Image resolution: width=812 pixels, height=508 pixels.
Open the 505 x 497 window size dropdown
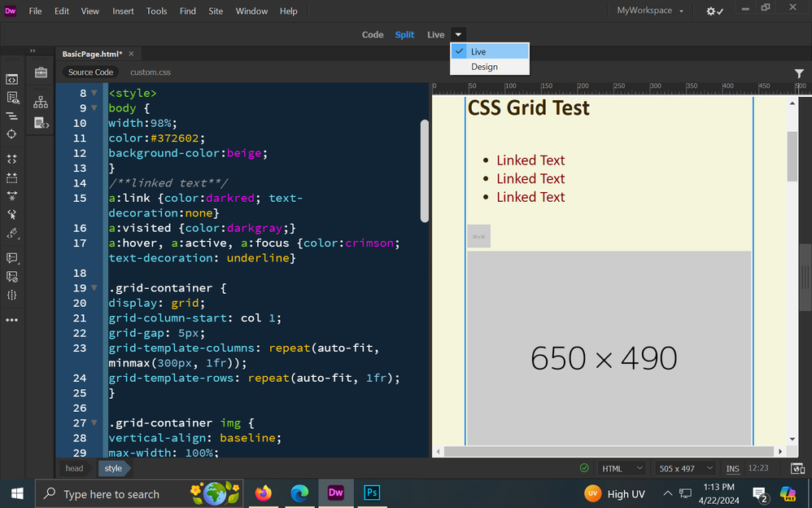tap(684, 469)
